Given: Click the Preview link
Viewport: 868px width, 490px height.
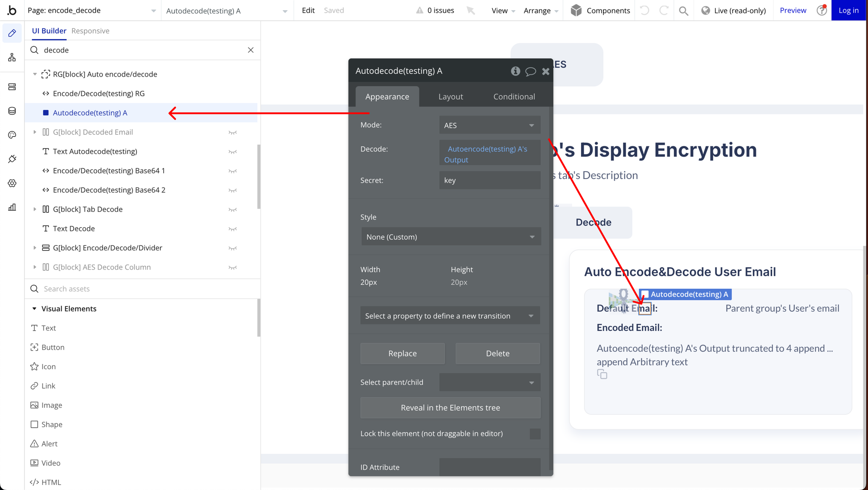Looking at the screenshot, I should 793,11.
